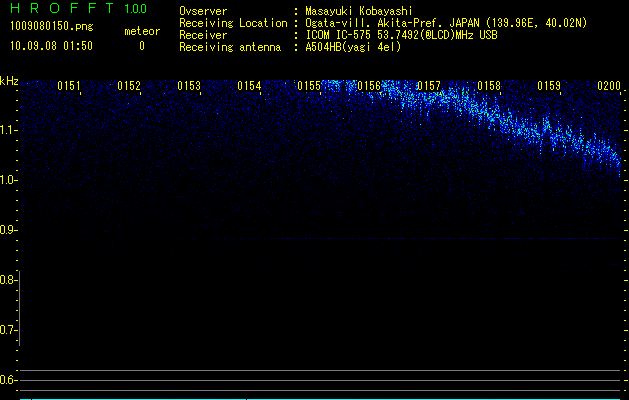
Task: Click the 'Receiving antenna' label
Action: (x=230, y=47)
